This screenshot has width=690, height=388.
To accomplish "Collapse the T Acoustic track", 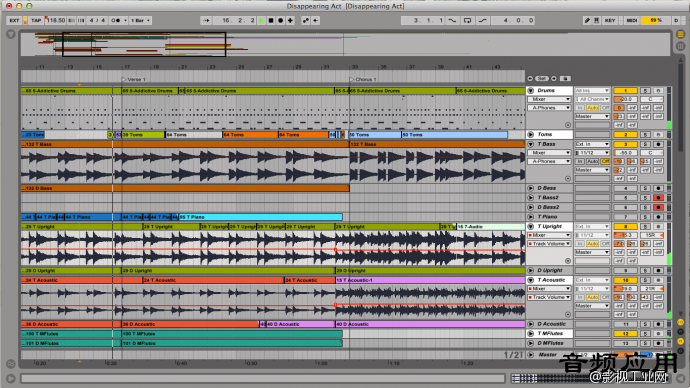I will click(531, 280).
